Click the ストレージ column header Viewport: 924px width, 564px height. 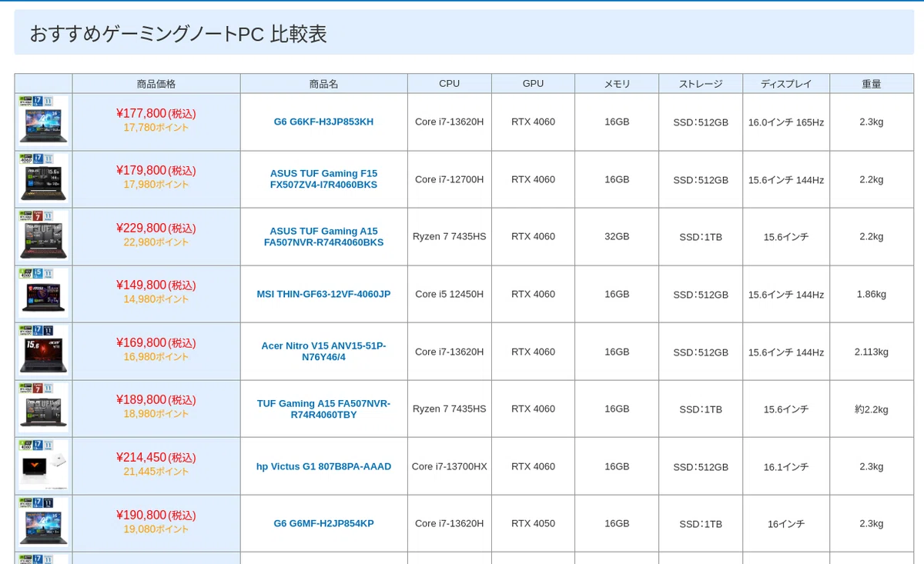coord(701,84)
